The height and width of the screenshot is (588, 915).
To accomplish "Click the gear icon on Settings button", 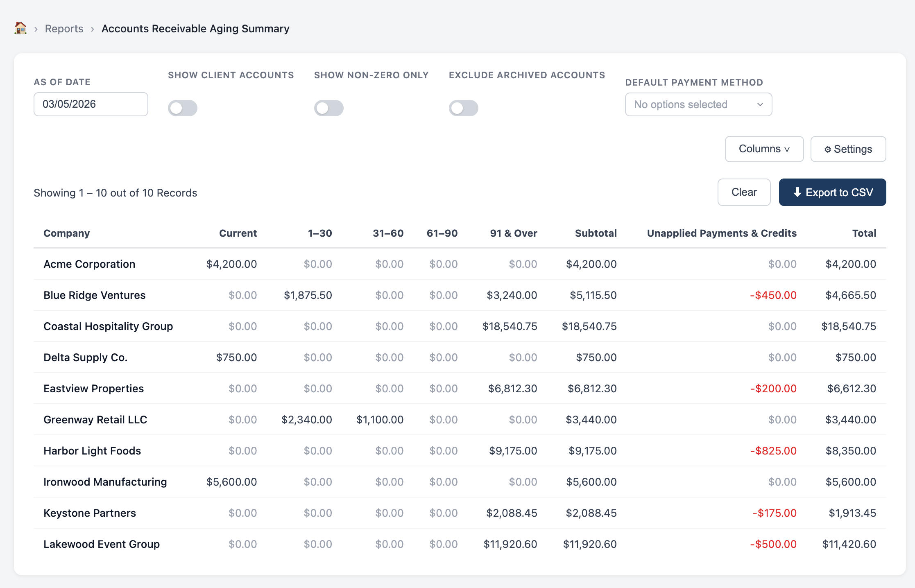I will (827, 149).
